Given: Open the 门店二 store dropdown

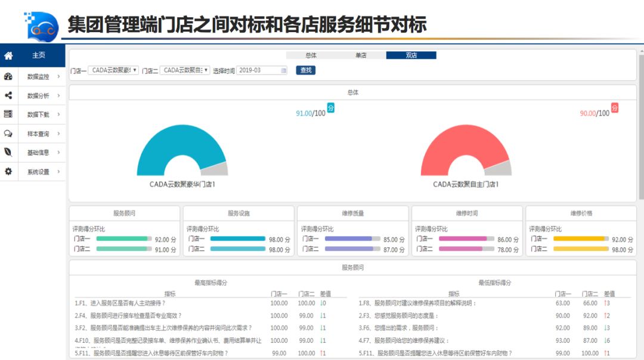Looking at the screenshot, I should point(185,70).
